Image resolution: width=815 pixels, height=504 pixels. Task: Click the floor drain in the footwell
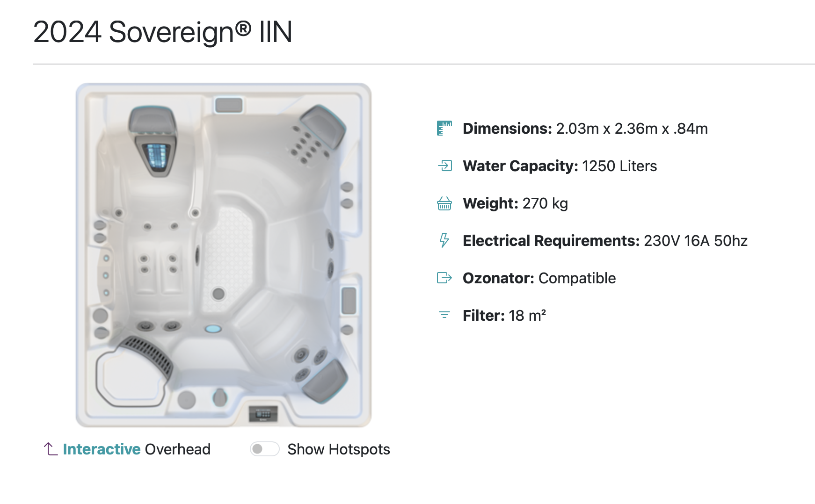pyautogui.click(x=218, y=294)
